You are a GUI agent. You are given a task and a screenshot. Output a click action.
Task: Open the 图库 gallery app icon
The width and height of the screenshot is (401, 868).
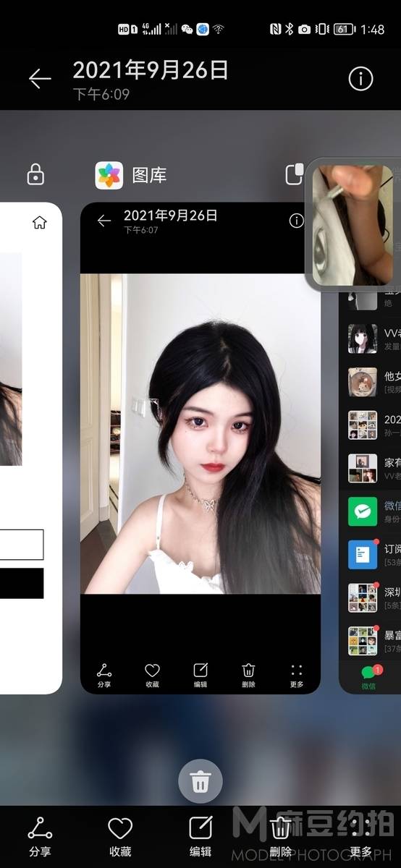[109, 175]
